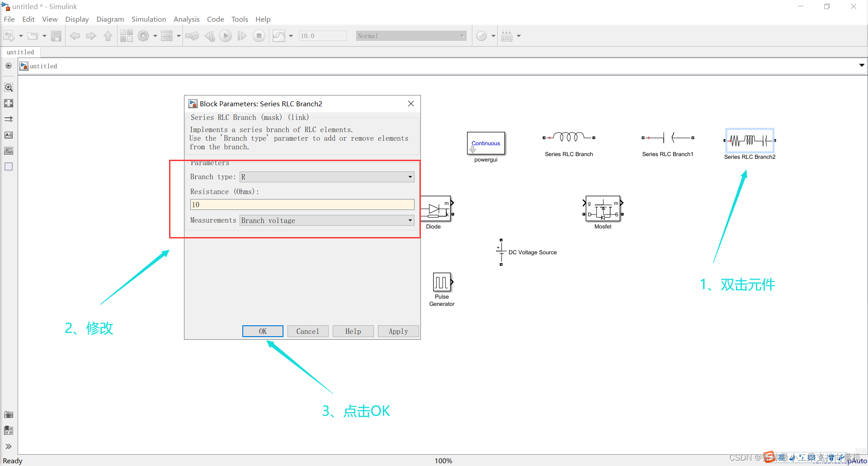The image size is (868, 466).
Task: Click the Update/fast restart loop icon
Action: 192,36
